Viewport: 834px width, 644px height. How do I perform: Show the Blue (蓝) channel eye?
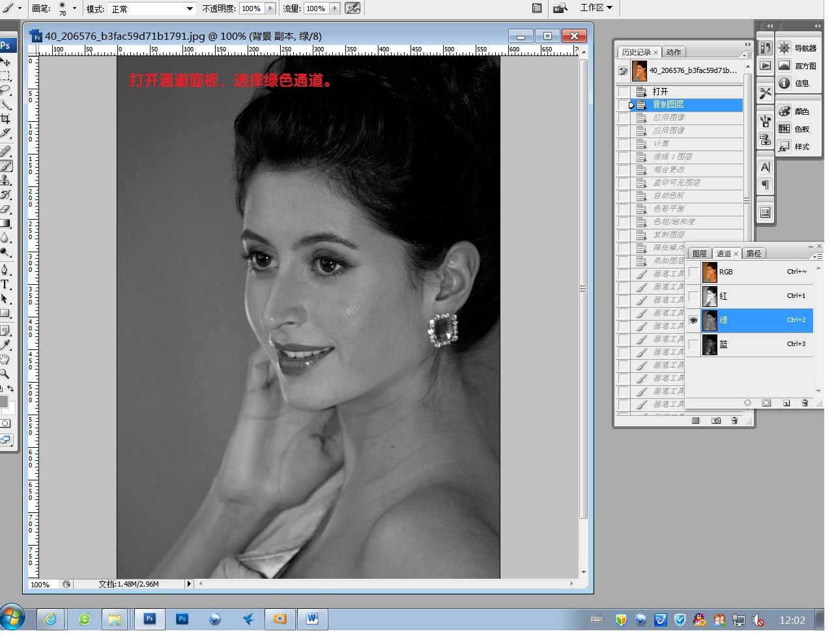tap(693, 344)
